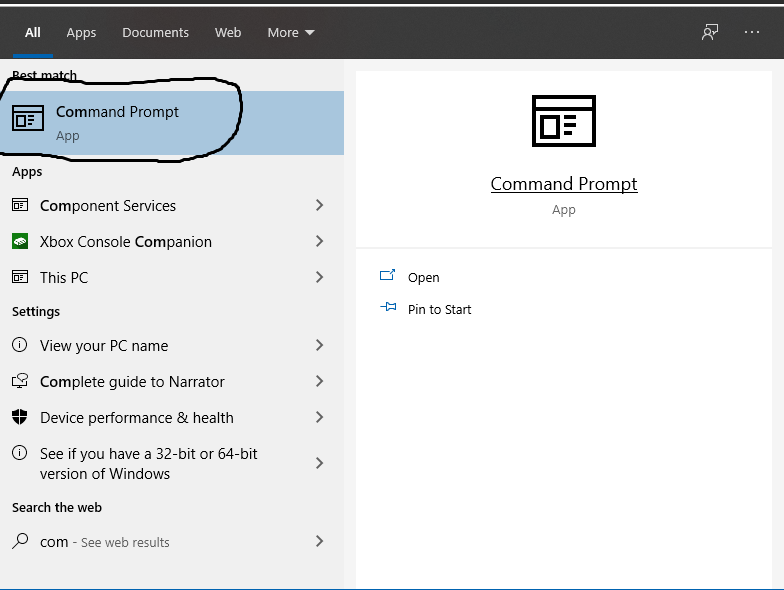Click the Narrator guide icon
The image size is (784, 590).
(x=20, y=381)
